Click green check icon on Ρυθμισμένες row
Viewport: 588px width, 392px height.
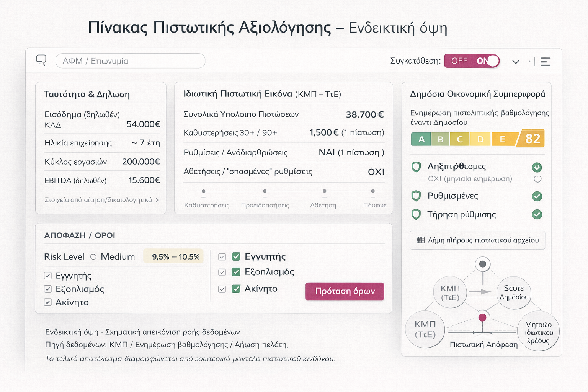(537, 196)
